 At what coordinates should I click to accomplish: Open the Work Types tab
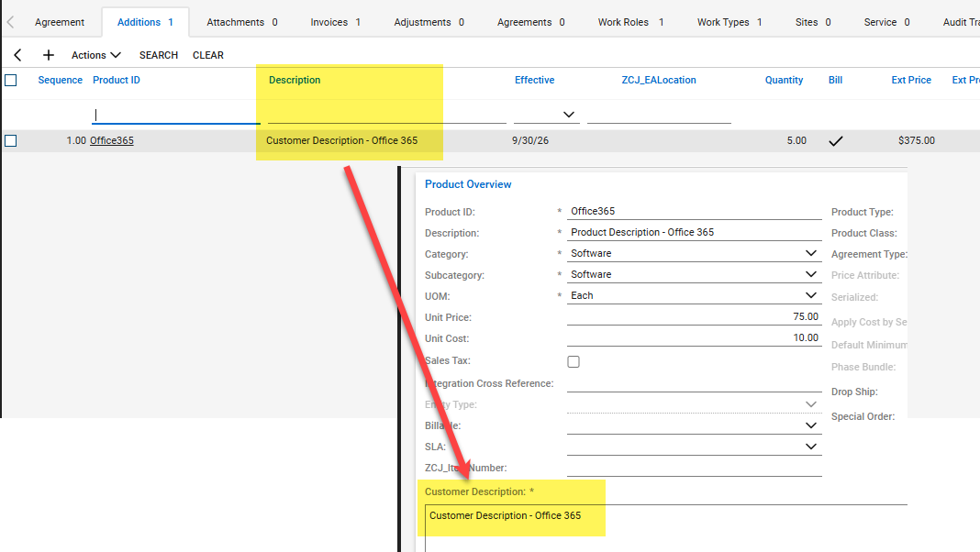[729, 22]
